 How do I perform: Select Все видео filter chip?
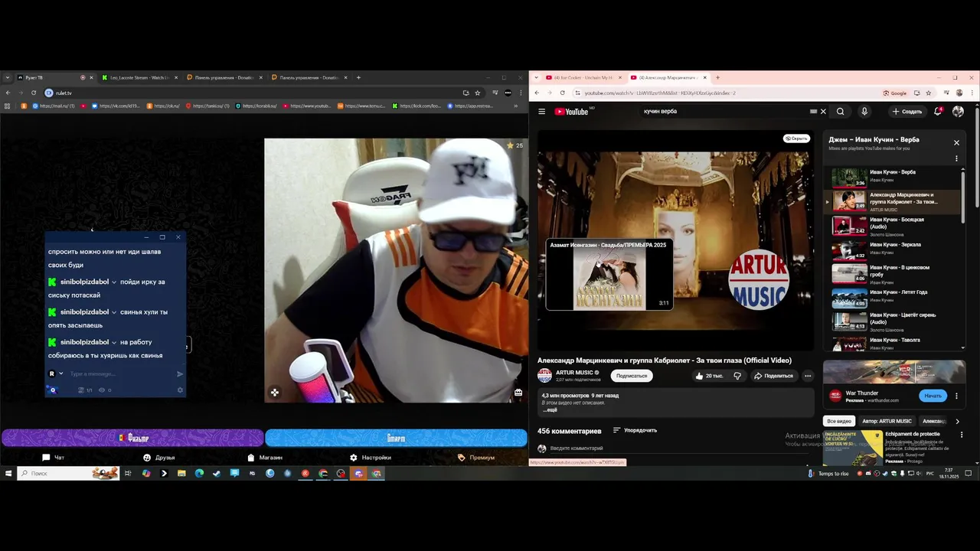pyautogui.click(x=839, y=421)
